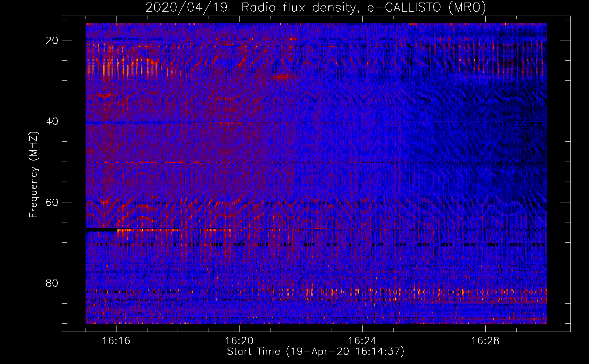Click the 20 MHz frequency tick label
The width and height of the screenshot is (589, 364).
(x=52, y=40)
